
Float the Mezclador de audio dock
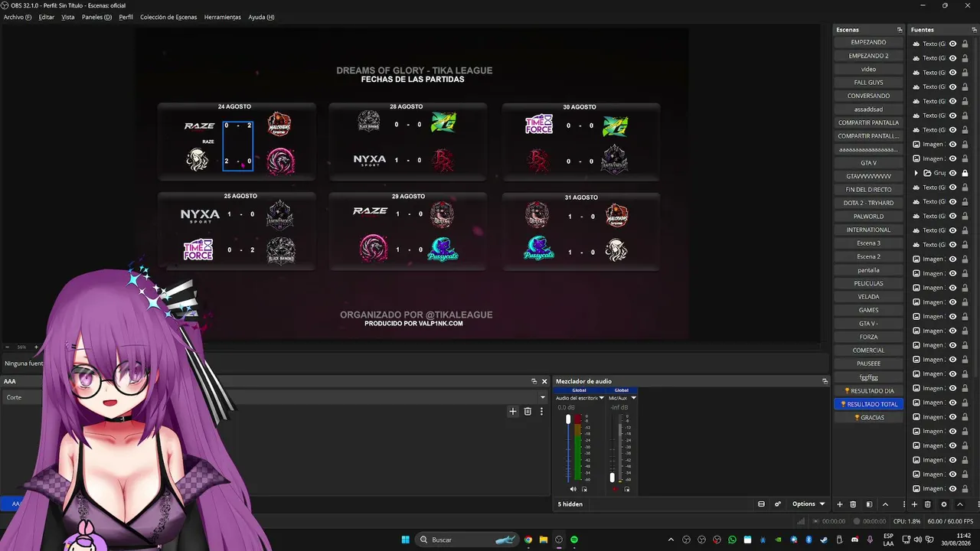825,381
